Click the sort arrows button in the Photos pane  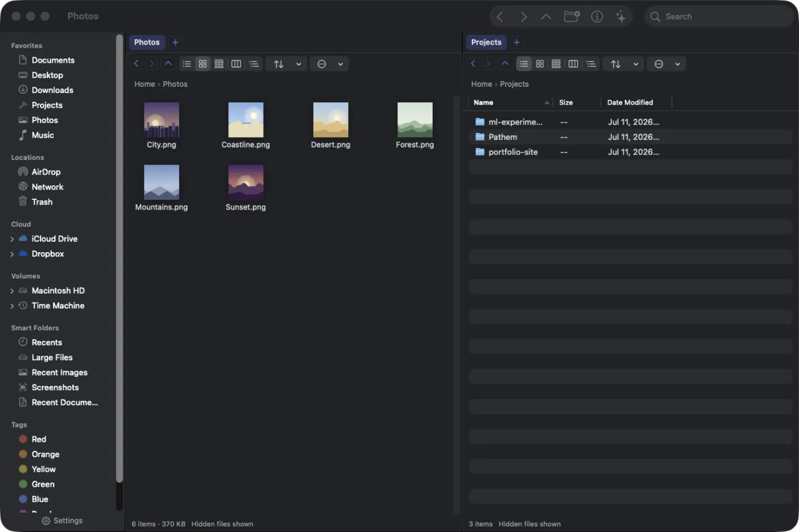point(279,64)
